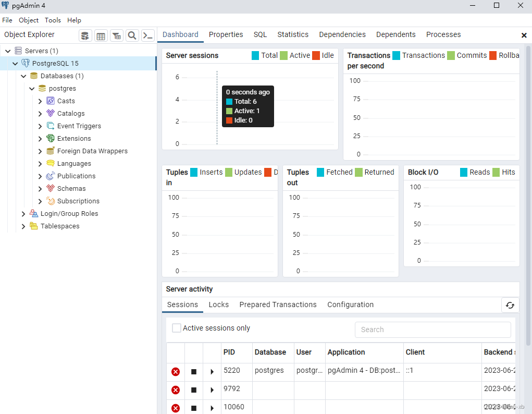Click the Query Tool toolbar icon

click(x=85, y=35)
